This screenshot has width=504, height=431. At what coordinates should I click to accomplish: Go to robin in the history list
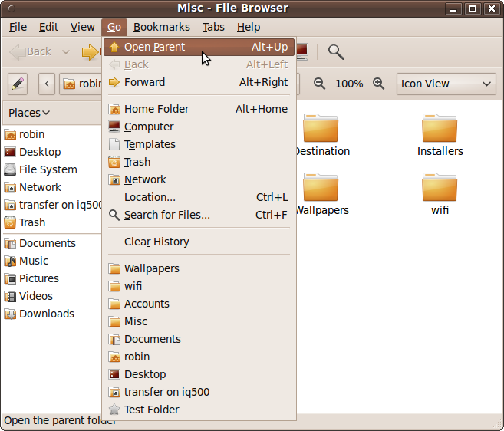pos(199,357)
